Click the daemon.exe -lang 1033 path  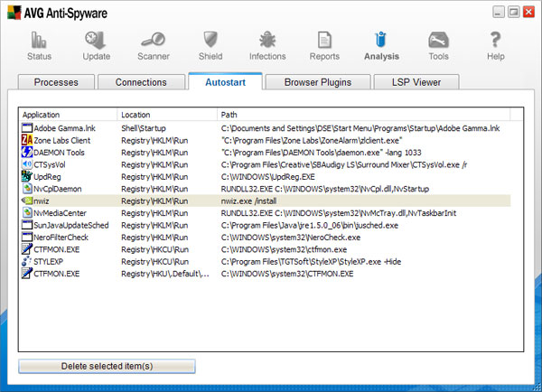[321, 153]
